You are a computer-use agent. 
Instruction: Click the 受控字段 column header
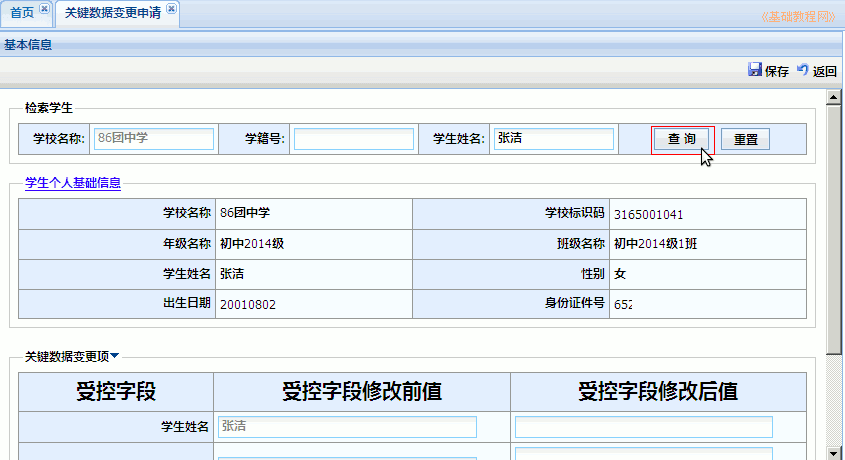pyautogui.click(x=116, y=392)
